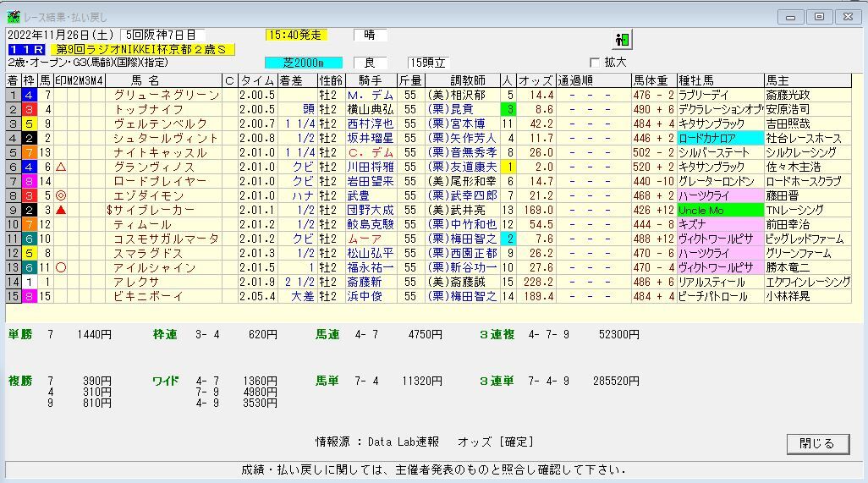Click trainer (栗)友道康夫
This screenshot has width=868, height=483.
click(x=462, y=167)
